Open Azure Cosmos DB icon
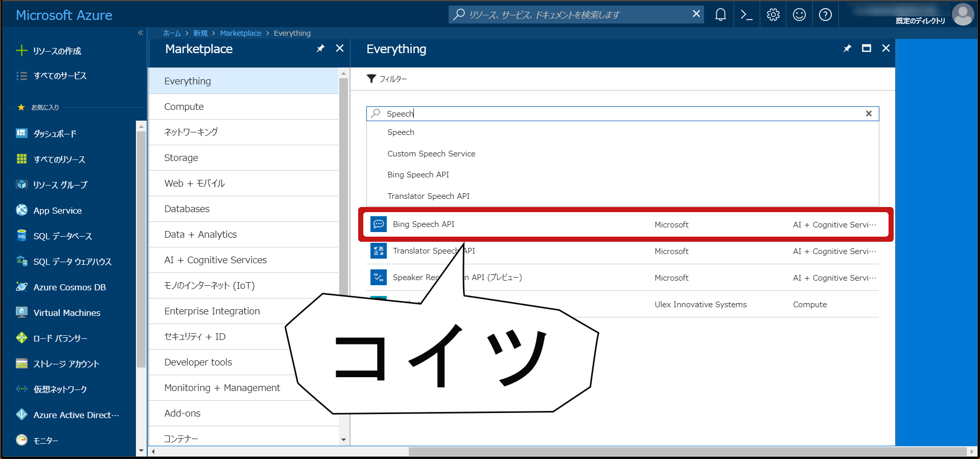 21,287
